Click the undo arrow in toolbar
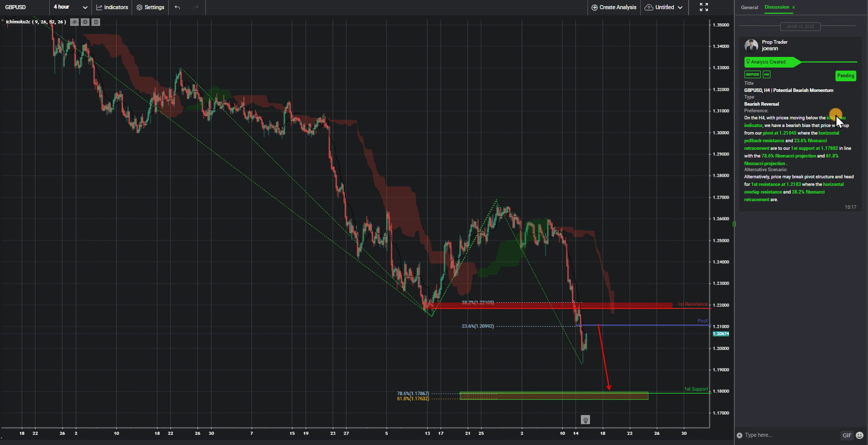This screenshot has height=445, width=868. point(177,7)
